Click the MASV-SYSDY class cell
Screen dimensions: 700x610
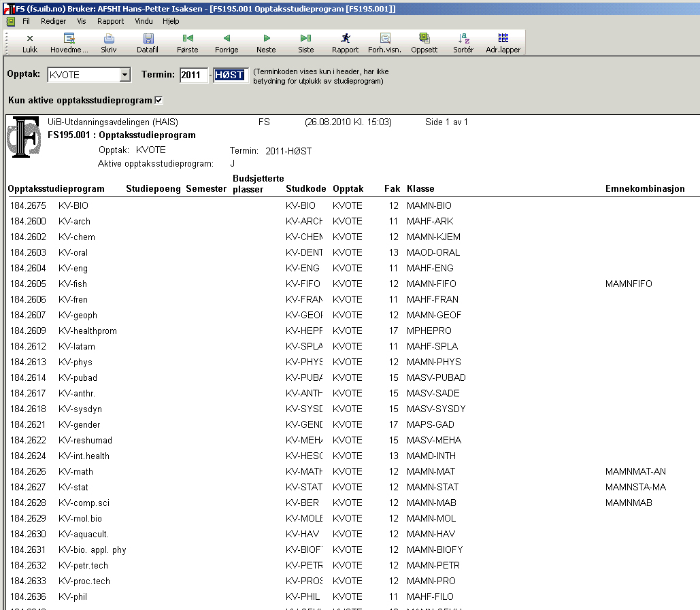(x=436, y=409)
